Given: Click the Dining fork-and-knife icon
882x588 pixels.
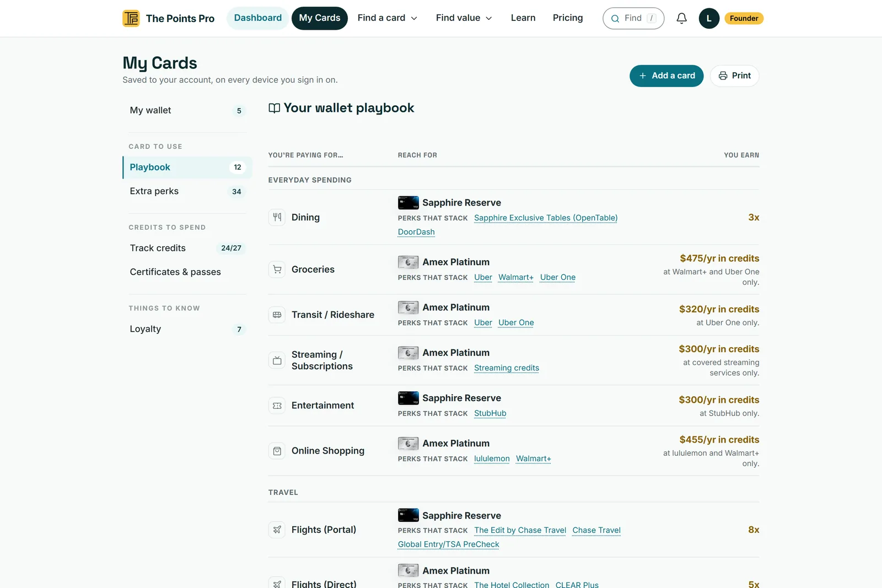Looking at the screenshot, I should (277, 217).
